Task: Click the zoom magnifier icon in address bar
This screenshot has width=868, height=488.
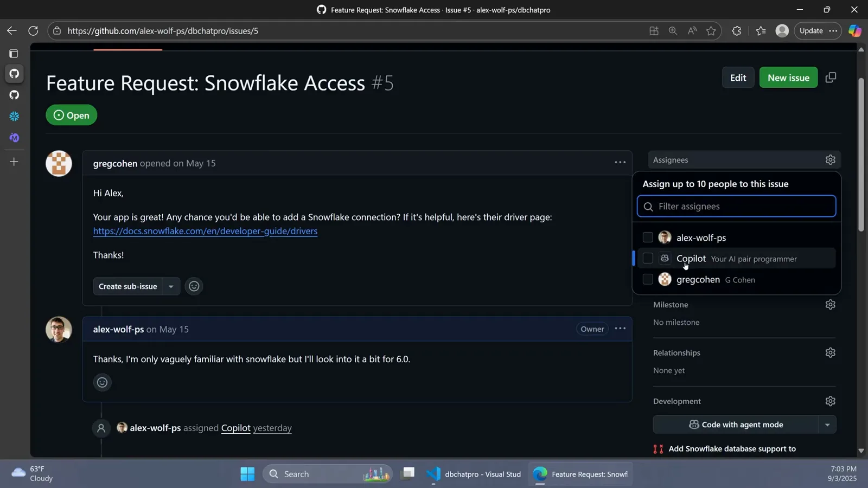Action: (673, 31)
